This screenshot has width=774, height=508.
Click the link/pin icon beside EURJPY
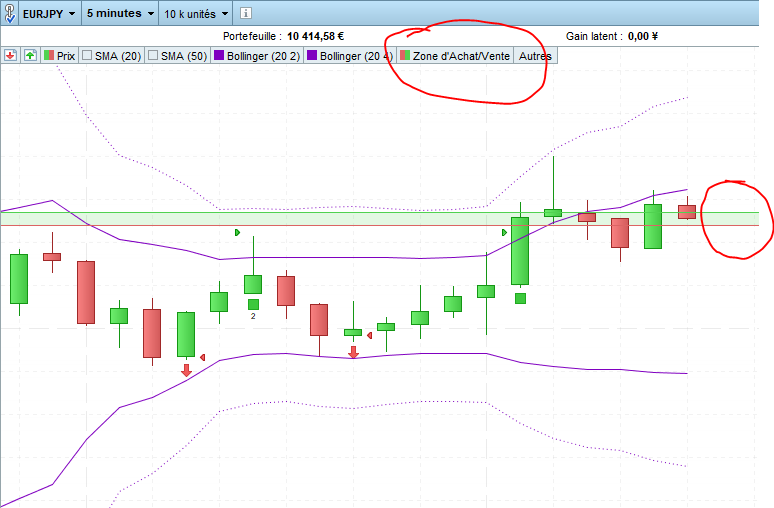(10, 13)
